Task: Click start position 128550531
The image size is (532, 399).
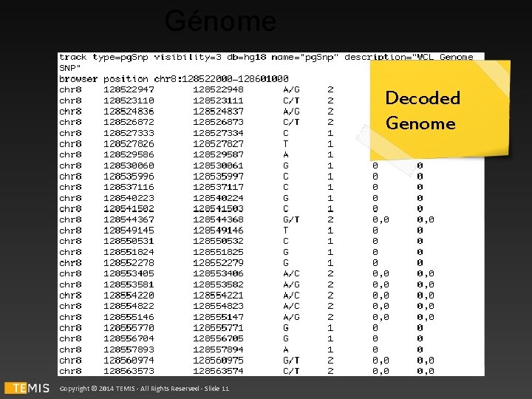Action: pos(129,241)
